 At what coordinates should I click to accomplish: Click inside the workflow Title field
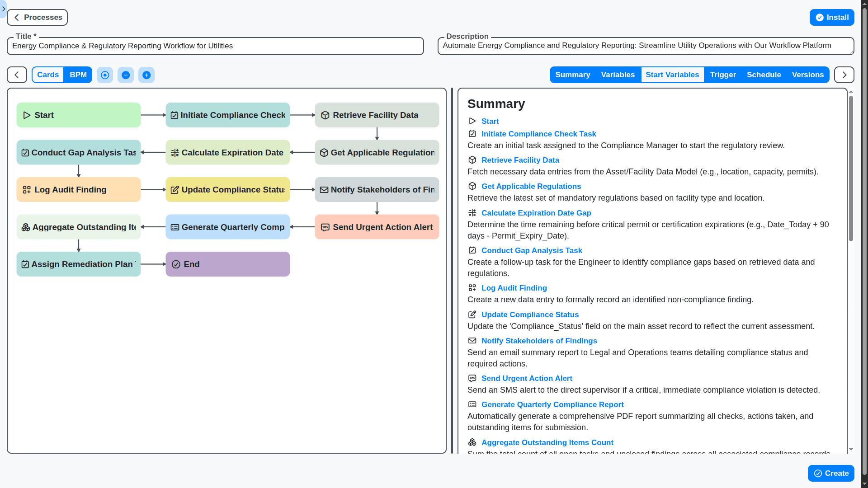tap(215, 46)
